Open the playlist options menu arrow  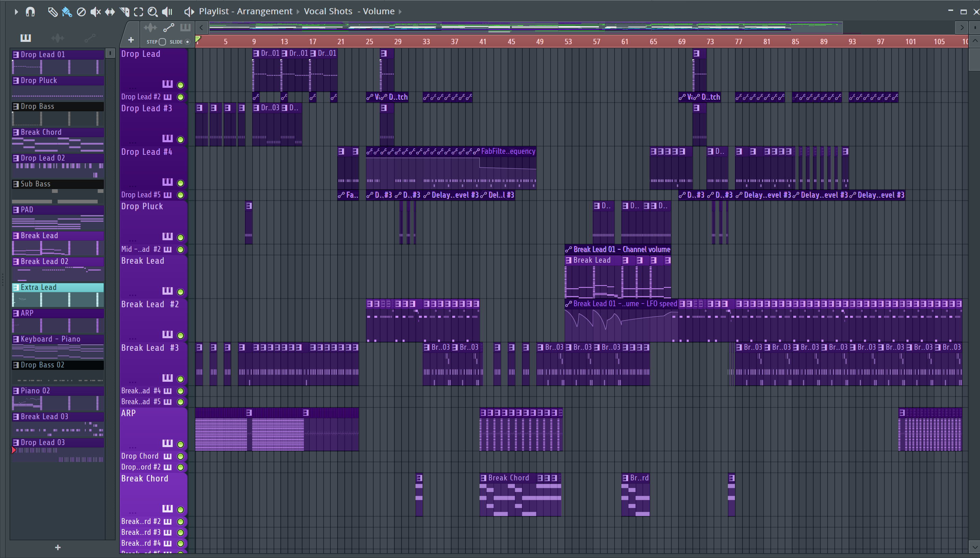[16, 12]
